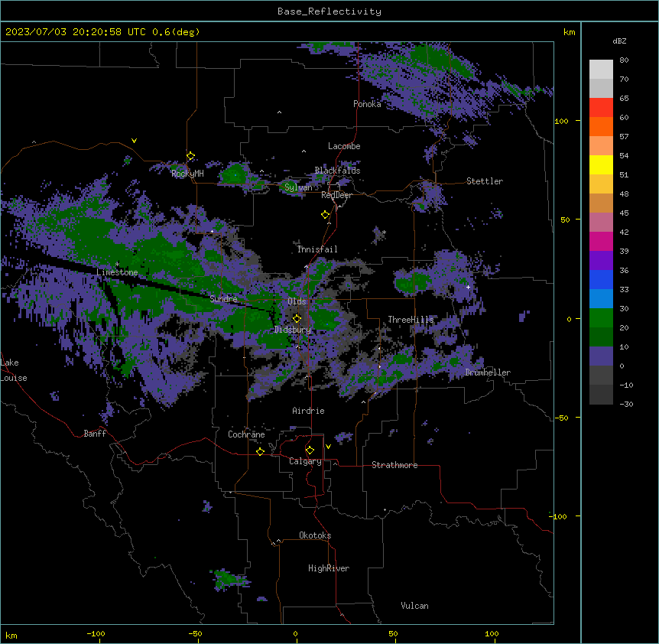The height and width of the screenshot is (644, 659).
Task: Select the 80 dBZ light gray swatch
Action: pyautogui.click(x=601, y=70)
